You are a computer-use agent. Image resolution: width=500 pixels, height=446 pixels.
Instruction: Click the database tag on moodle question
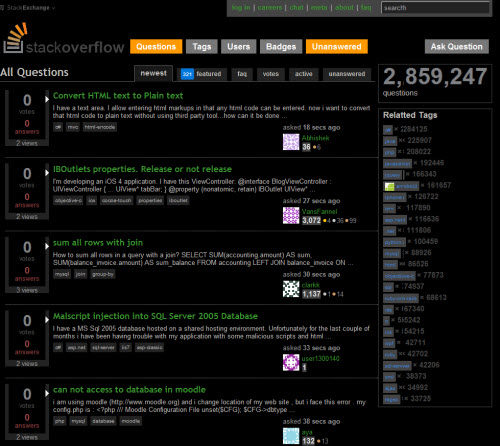click(103, 421)
